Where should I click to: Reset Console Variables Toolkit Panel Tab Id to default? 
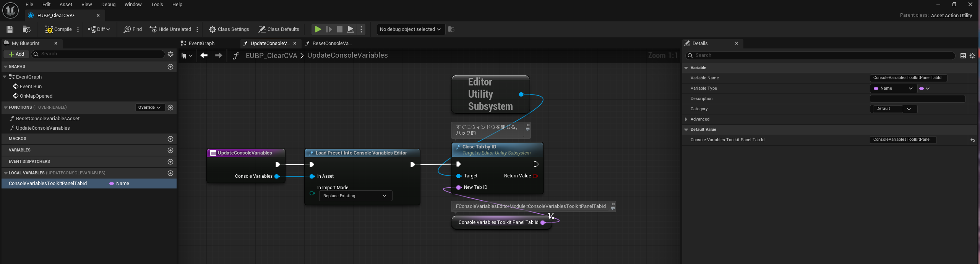click(972, 140)
